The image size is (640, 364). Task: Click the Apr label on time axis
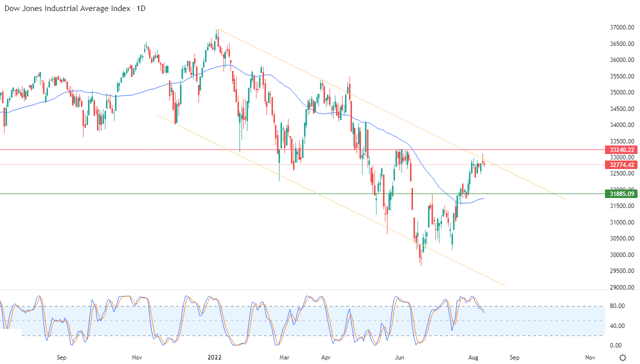pyautogui.click(x=326, y=357)
